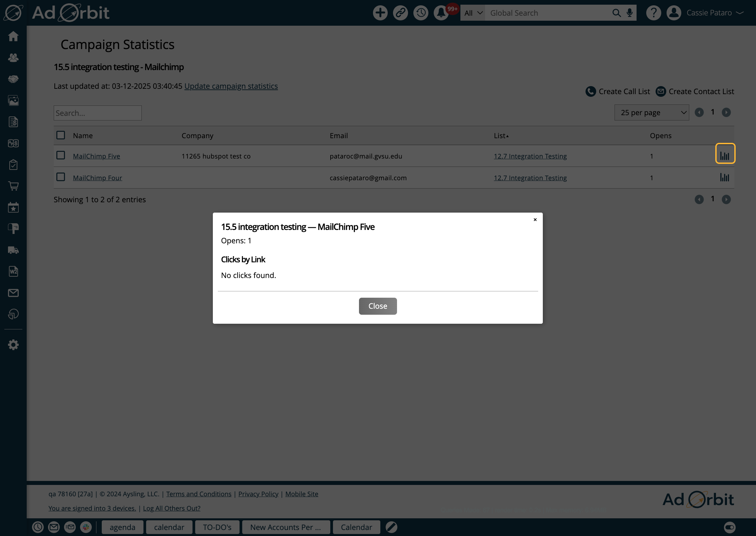Click the magnifier search icon in Global Search
Image resolution: width=756 pixels, height=536 pixels.
click(617, 13)
